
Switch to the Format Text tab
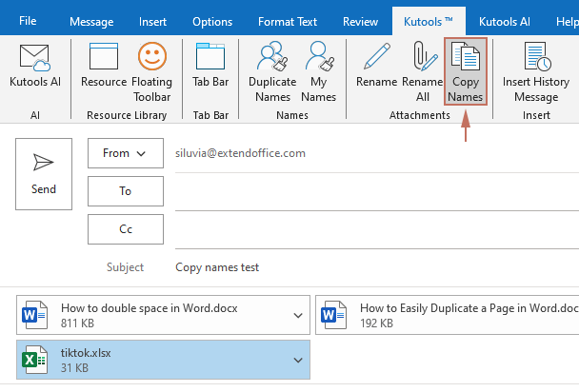(288, 22)
